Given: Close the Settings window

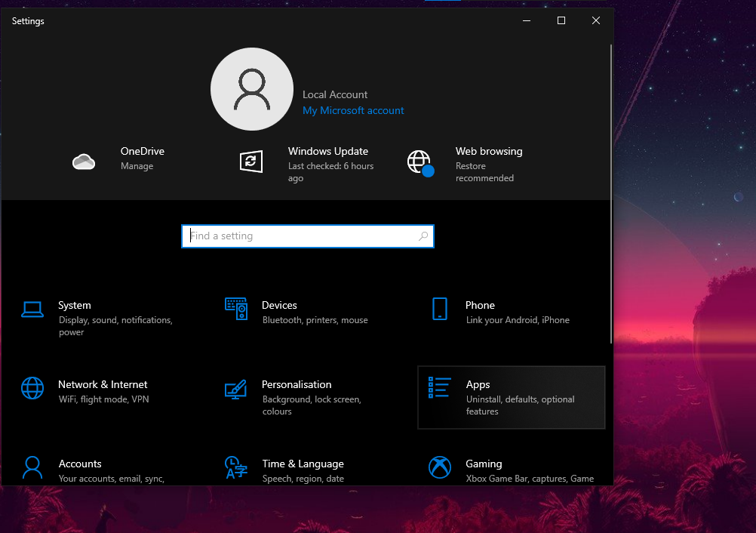Looking at the screenshot, I should [596, 20].
